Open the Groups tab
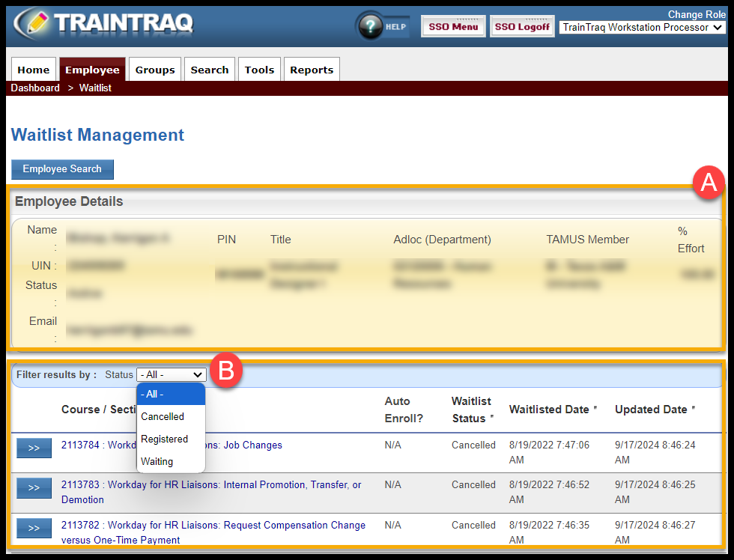Screen dimensions: 734x560 tap(155, 70)
